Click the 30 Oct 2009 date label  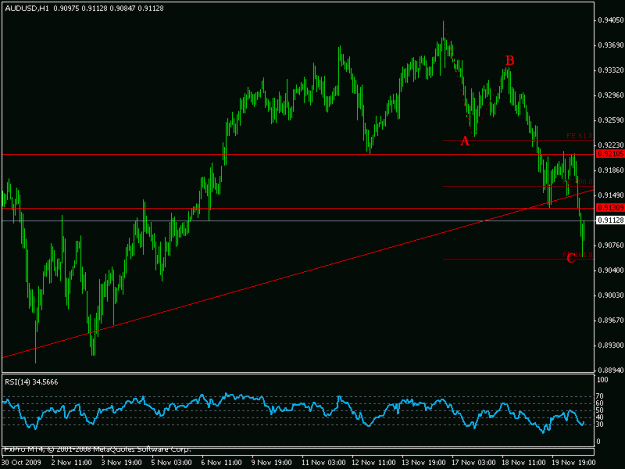pyautogui.click(x=21, y=463)
